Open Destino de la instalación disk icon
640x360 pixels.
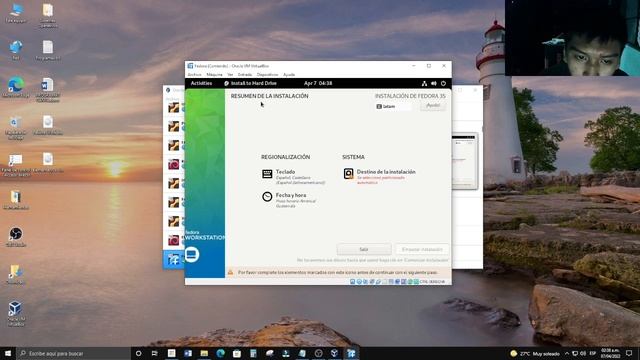click(348, 174)
